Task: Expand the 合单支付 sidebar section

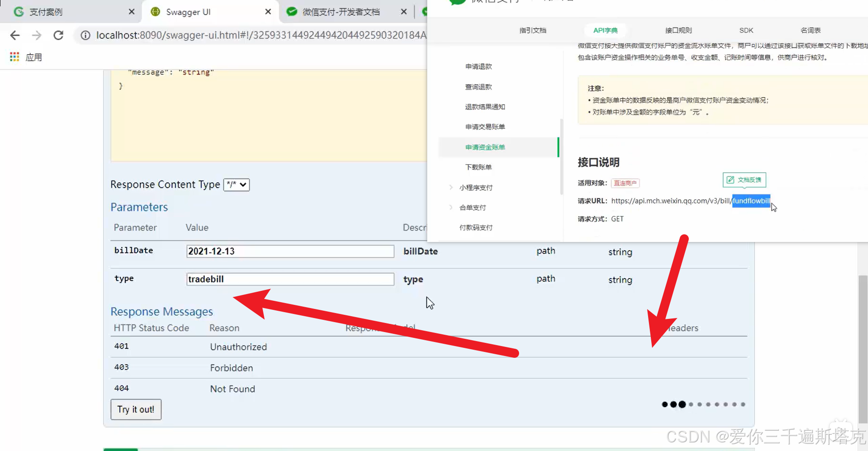Action: point(472,207)
